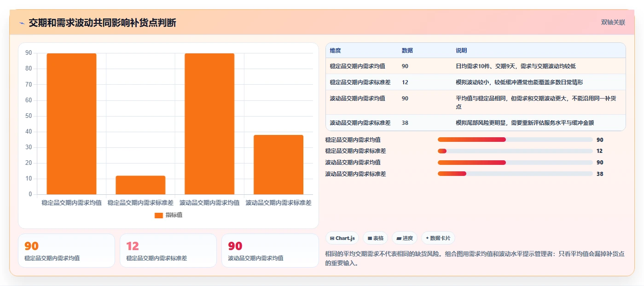Click the table value 38 in the 数据 column

405,123
